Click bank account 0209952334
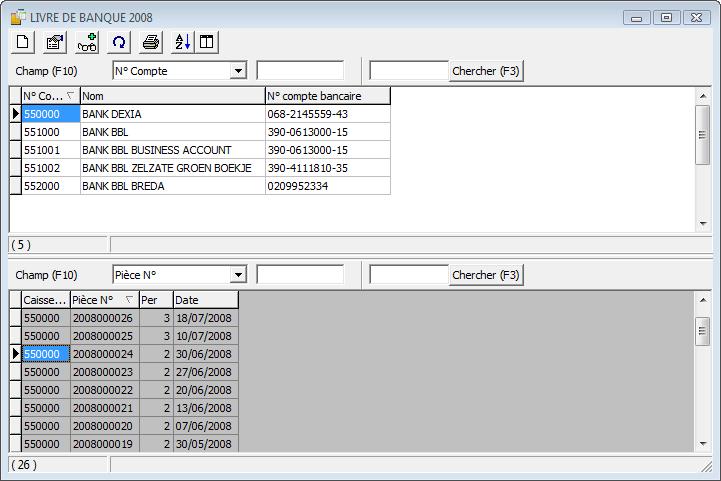The width and height of the screenshot is (721, 481). pos(327,186)
